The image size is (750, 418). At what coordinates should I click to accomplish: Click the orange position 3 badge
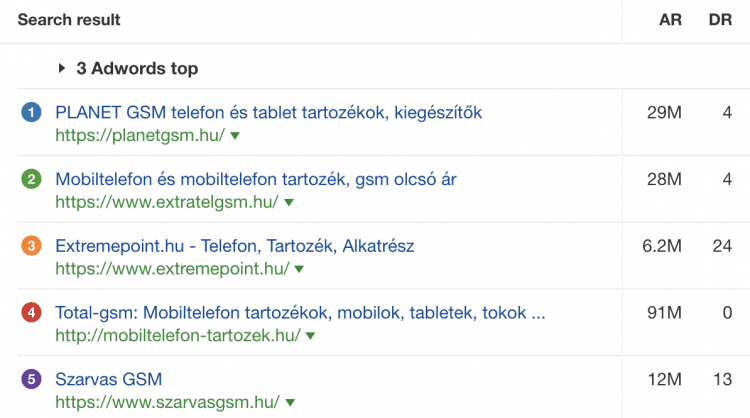point(31,246)
